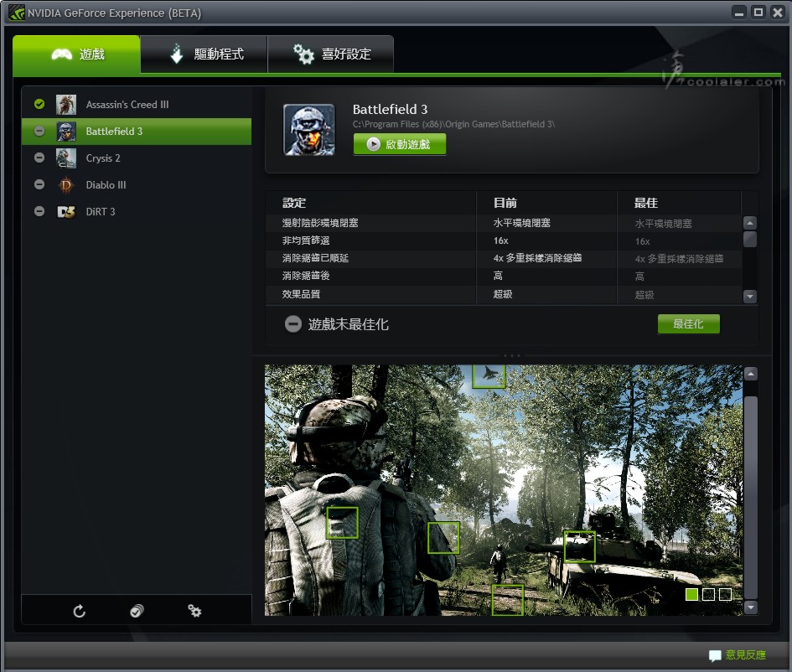Click the down arrow of the settings table scrollbar
This screenshot has height=672, width=792.
point(750,297)
